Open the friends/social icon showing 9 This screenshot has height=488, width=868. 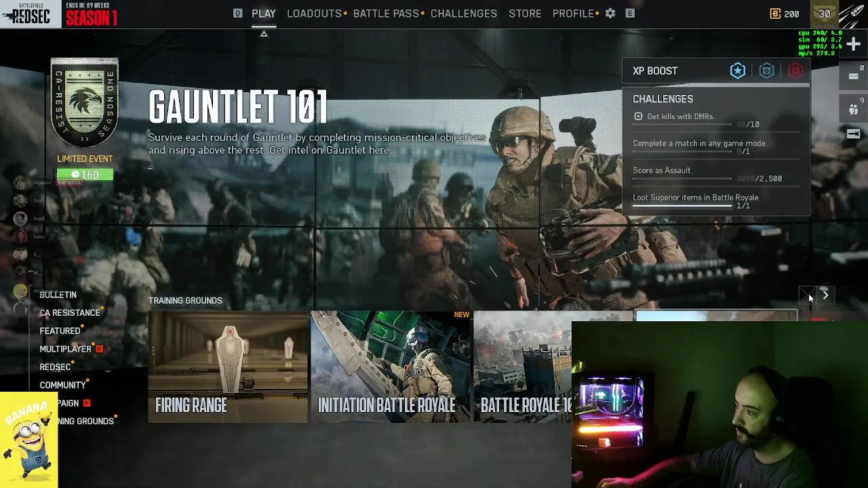tap(854, 109)
